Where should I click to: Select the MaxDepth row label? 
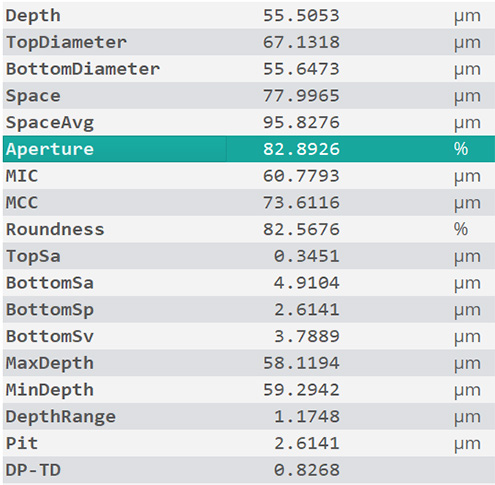(50, 364)
